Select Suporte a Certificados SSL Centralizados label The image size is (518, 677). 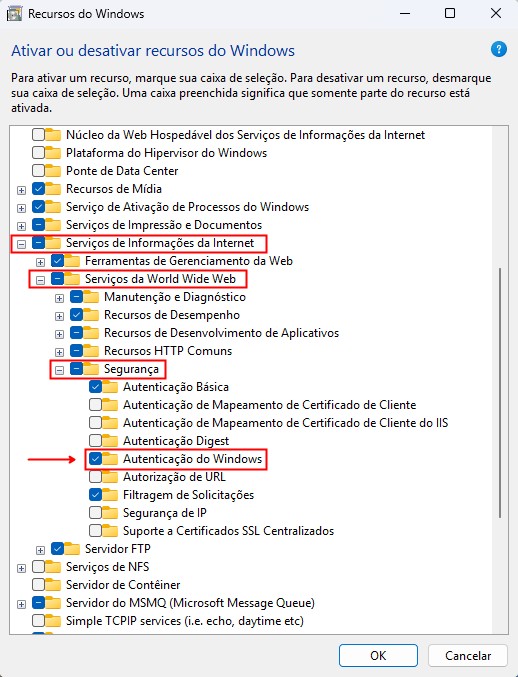[x=229, y=531]
